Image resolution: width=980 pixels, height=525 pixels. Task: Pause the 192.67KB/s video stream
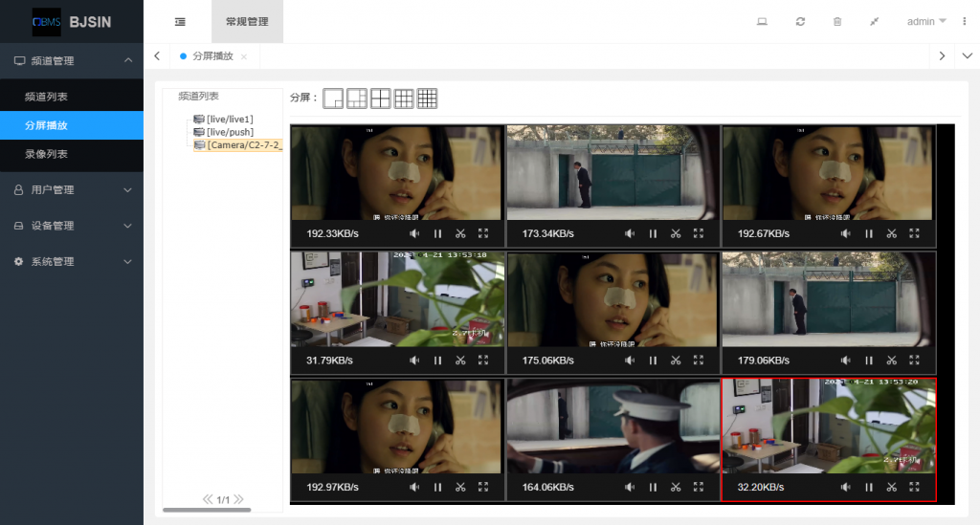(x=869, y=233)
